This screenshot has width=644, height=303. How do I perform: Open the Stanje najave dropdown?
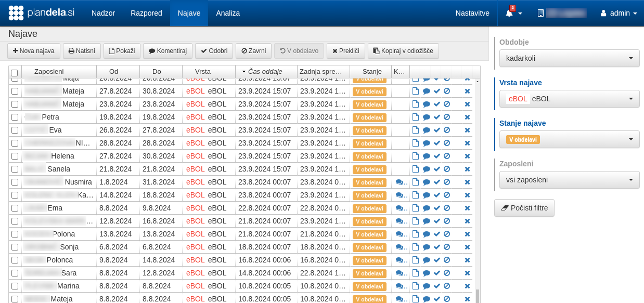(569, 139)
